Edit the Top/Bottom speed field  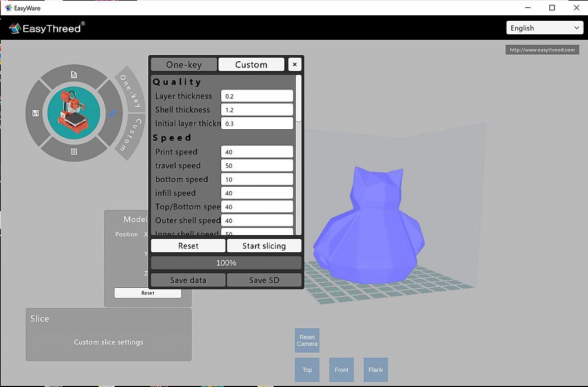click(257, 206)
